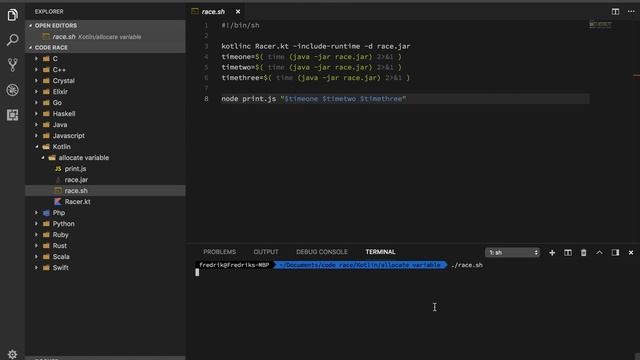Click line number 8 in gutter
Screen dimensions: 640x360
[x=206, y=99]
